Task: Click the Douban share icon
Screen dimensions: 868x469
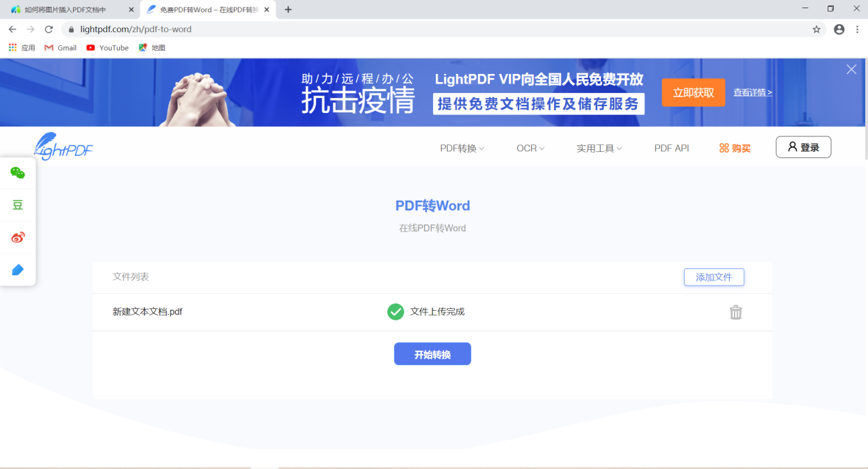Action: (18, 205)
